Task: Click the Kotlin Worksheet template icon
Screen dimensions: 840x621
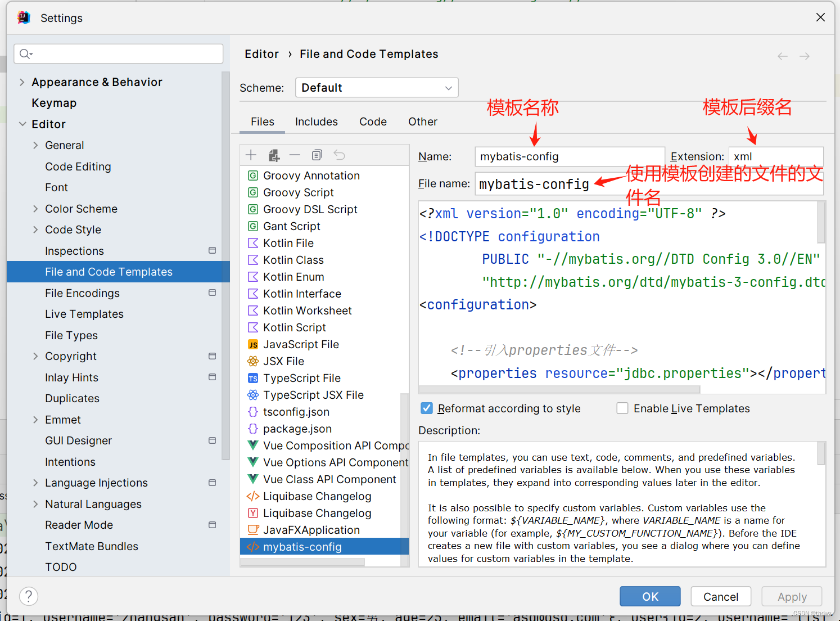Action: (x=253, y=310)
